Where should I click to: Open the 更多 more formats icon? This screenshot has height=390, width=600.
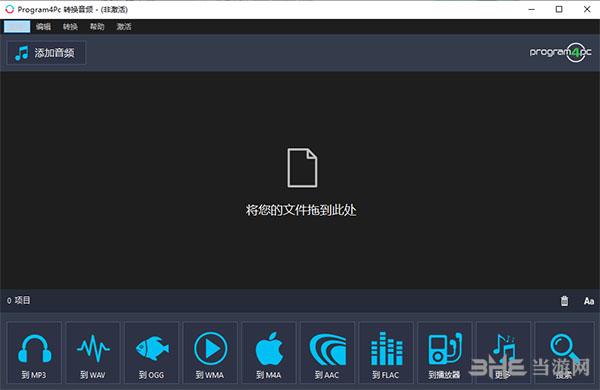tap(503, 353)
